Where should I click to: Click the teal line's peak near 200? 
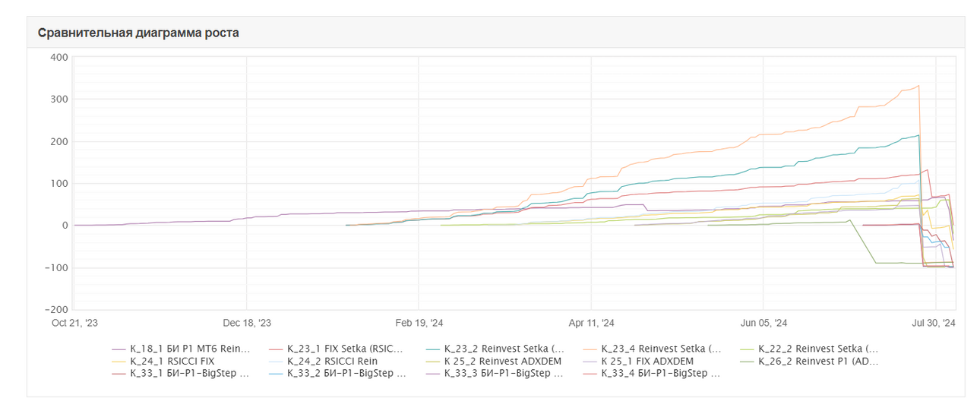click(x=918, y=136)
